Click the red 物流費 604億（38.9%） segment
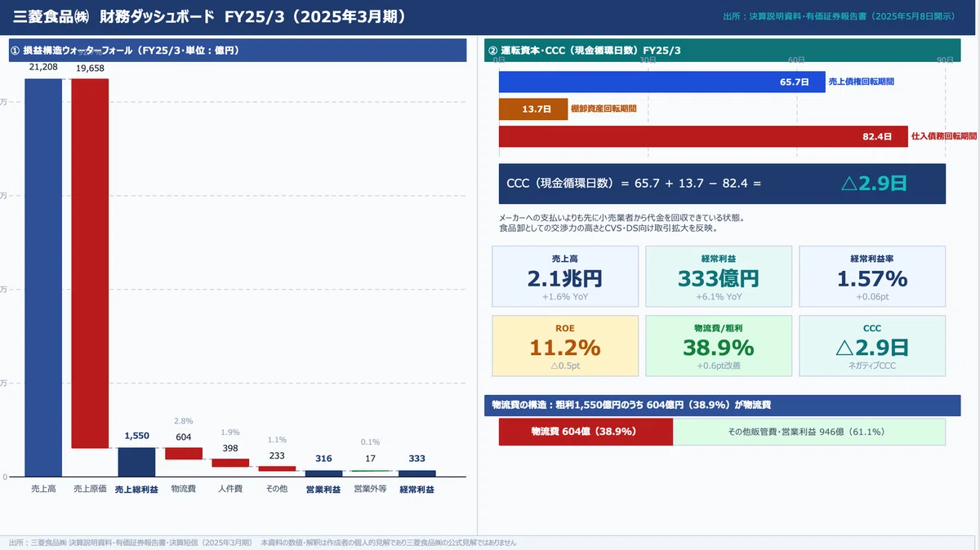The image size is (980, 550). coord(586,432)
